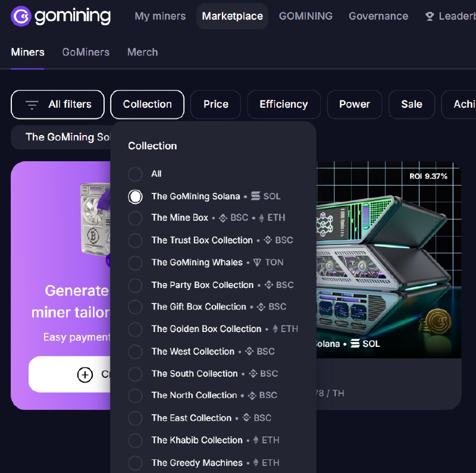This screenshot has width=476, height=473.
Task: Click the ETH icon in Khabib Collection row
Action: pyautogui.click(x=256, y=440)
